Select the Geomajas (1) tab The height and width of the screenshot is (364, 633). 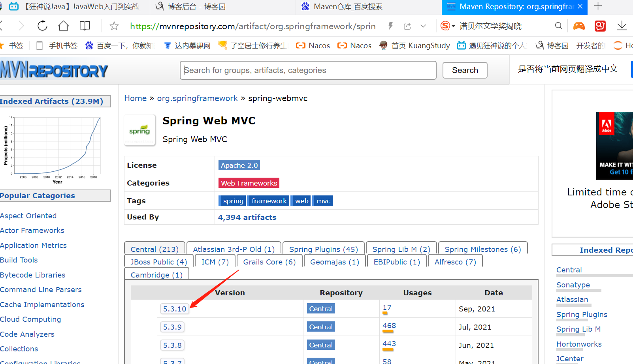tap(335, 262)
